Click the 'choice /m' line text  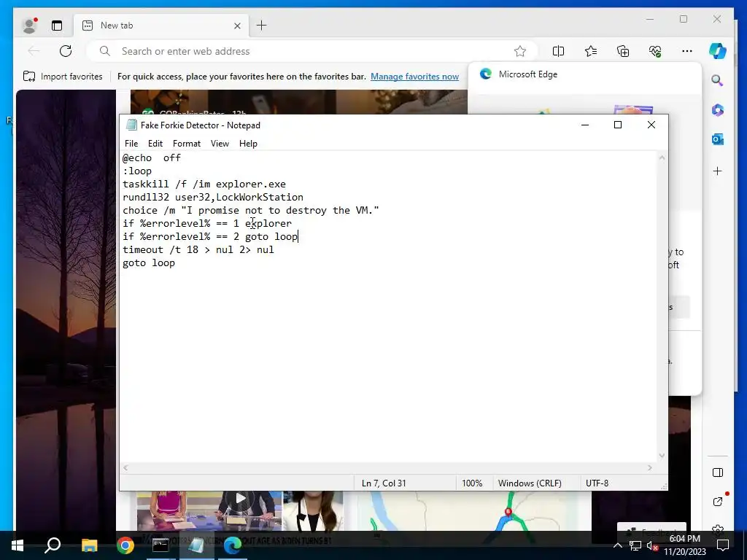[x=251, y=211]
